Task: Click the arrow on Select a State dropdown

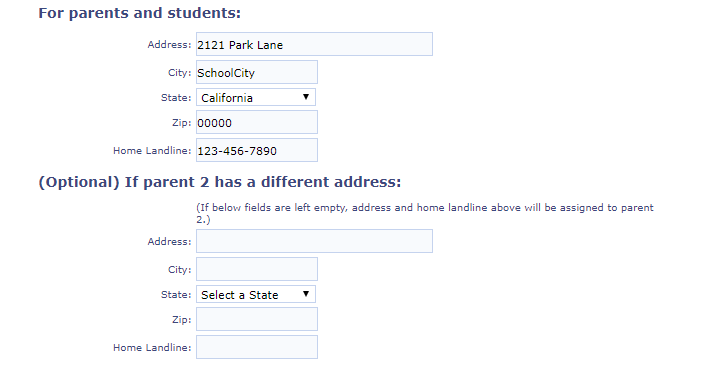Action: point(306,294)
